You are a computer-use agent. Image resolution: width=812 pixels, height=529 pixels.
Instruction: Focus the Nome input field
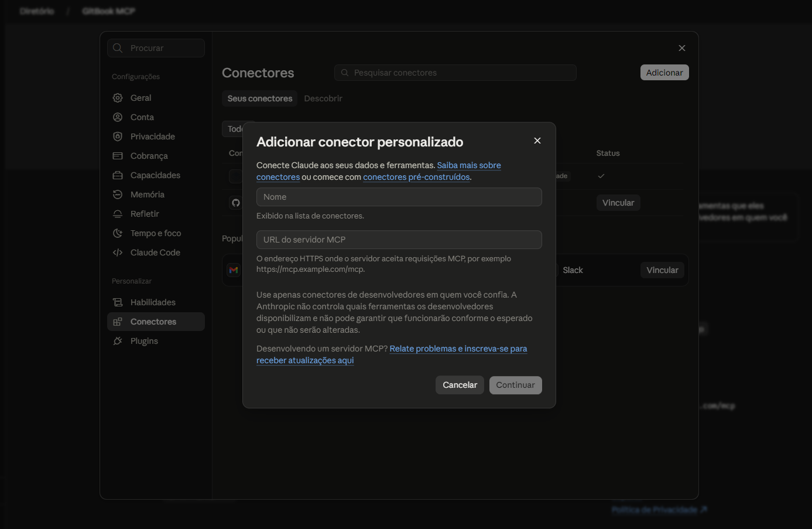click(399, 197)
